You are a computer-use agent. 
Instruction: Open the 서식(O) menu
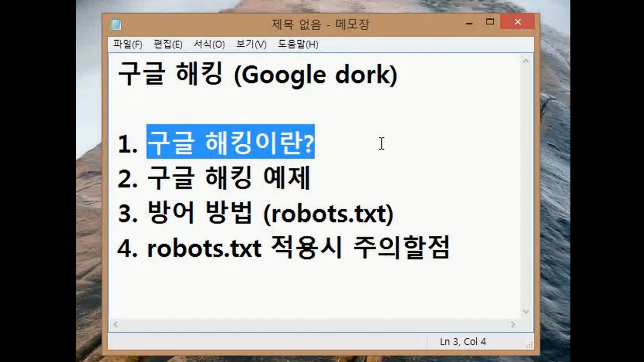[209, 44]
